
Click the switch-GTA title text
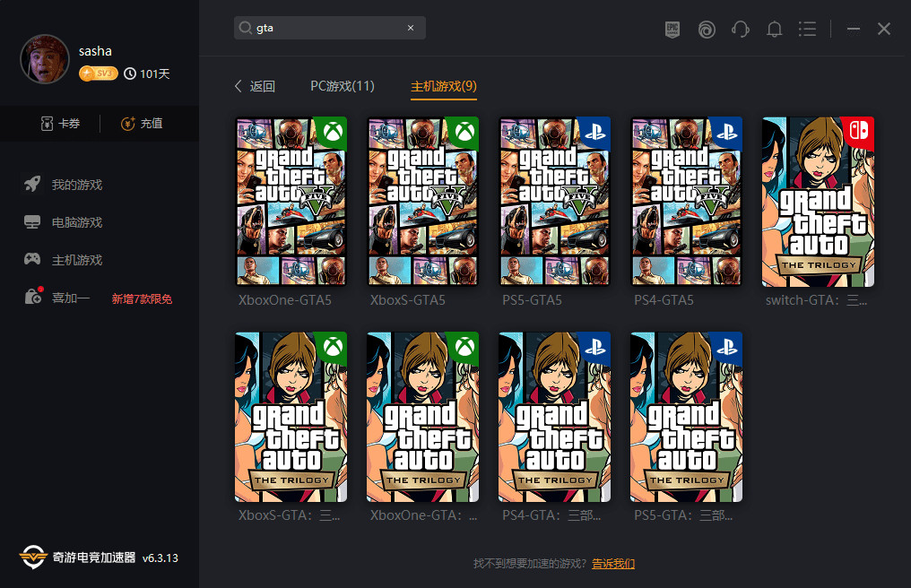pos(816,300)
